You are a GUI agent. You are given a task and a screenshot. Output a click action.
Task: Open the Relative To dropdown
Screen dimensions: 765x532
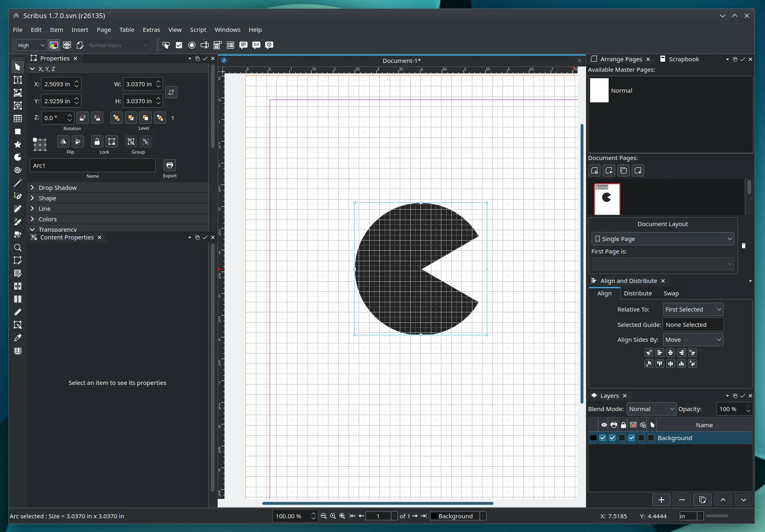tap(692, 310)
